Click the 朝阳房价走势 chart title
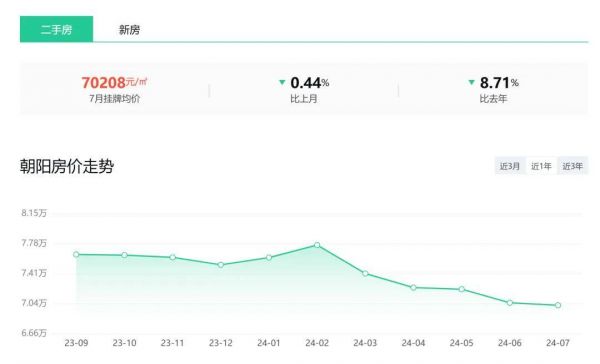The image size is (600, 364). [x=67, y=166]
